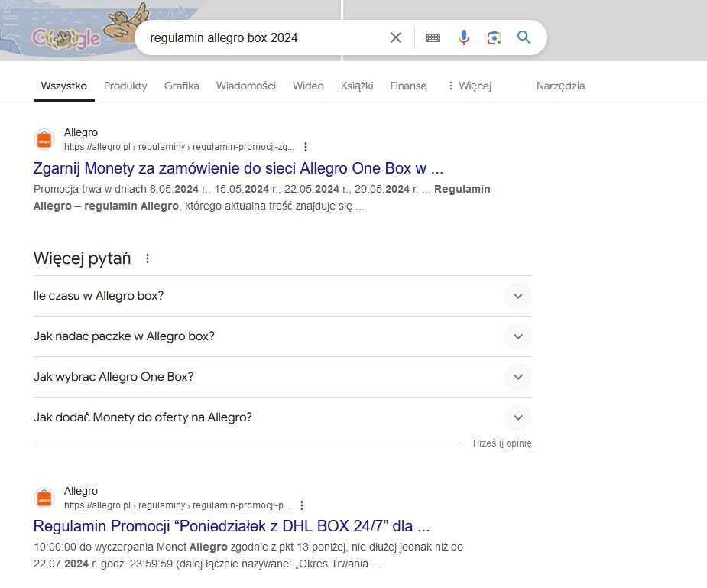Screen dimensions: 707x588
Task: Open the Wiadomości tab
Action: 246,86
